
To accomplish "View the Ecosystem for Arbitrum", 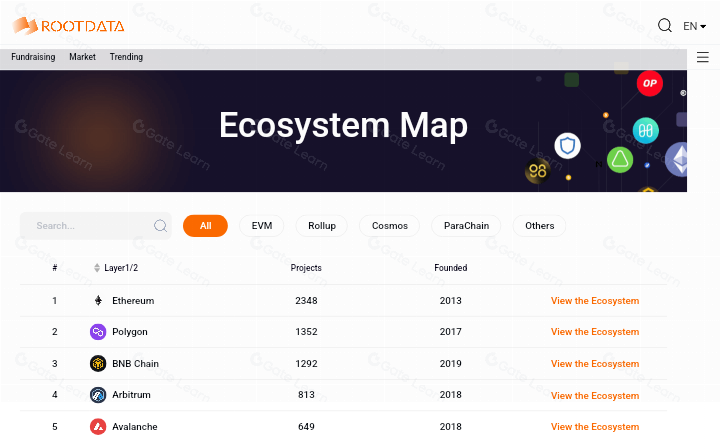I will 595,395.
